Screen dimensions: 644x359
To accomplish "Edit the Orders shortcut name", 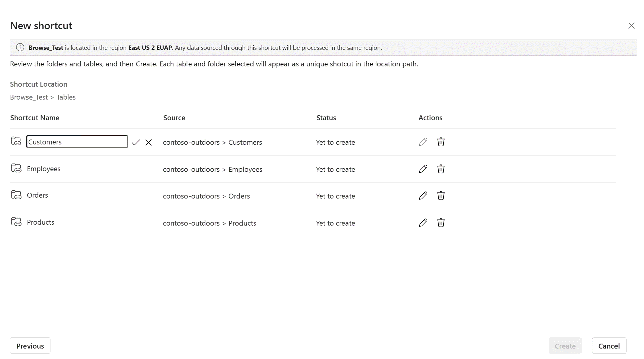I will [423, 196].
